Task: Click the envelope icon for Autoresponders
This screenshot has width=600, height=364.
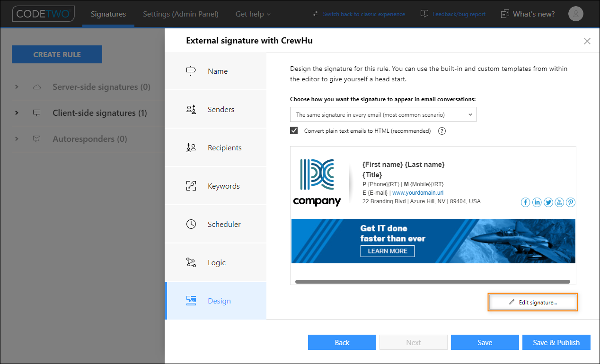Action: tap(37, 139)
